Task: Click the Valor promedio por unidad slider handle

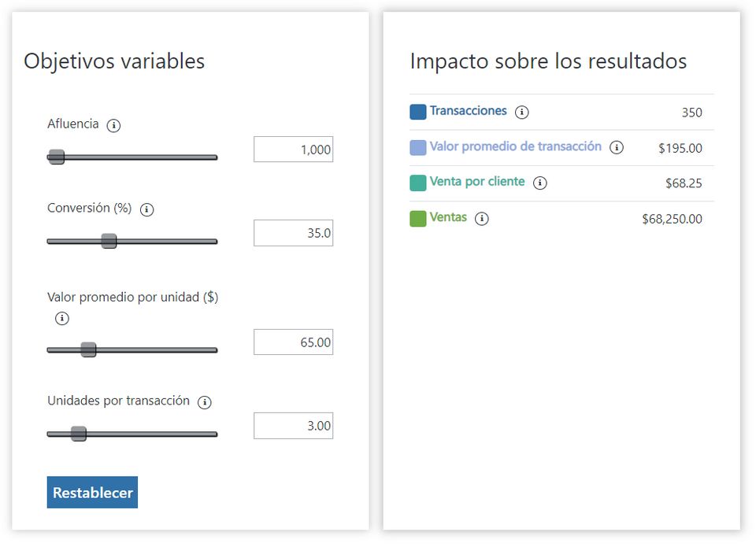Action: coord(88,349)
